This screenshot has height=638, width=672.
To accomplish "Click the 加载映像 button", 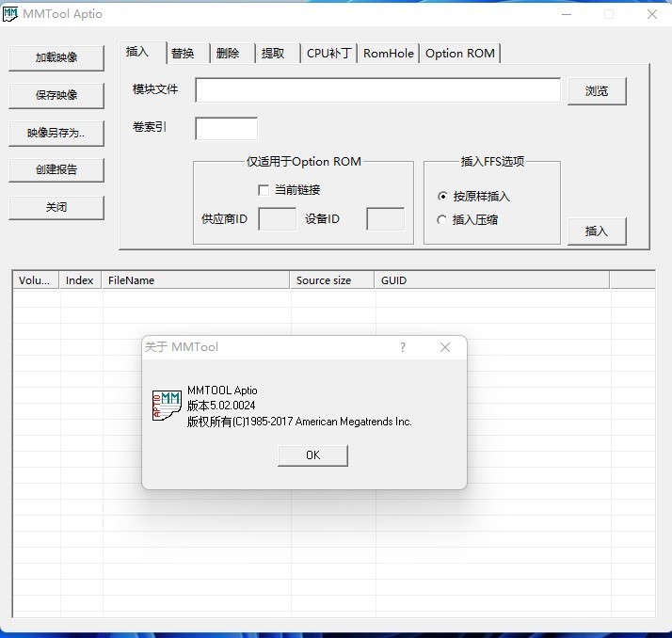I will click(56, 57).
